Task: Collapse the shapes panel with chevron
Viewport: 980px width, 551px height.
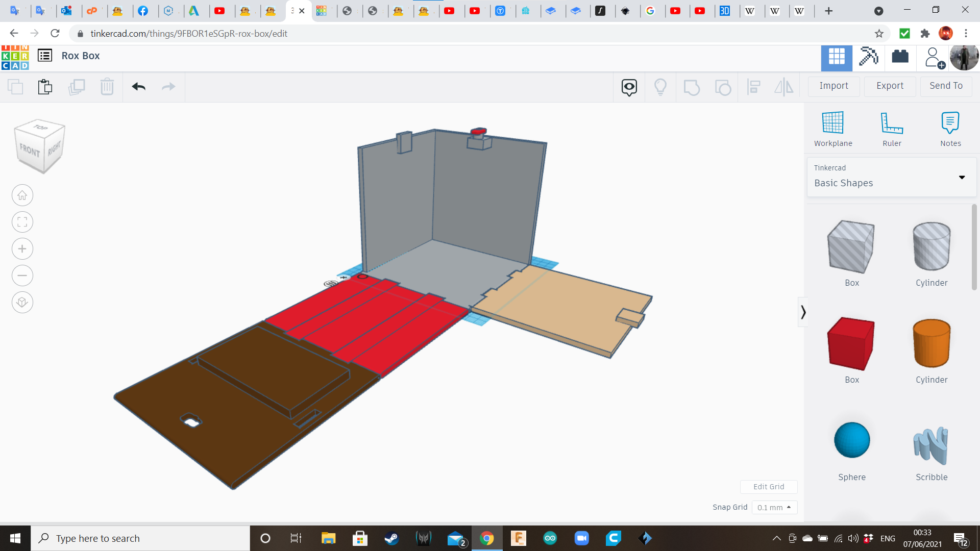Action: point(803,312)
